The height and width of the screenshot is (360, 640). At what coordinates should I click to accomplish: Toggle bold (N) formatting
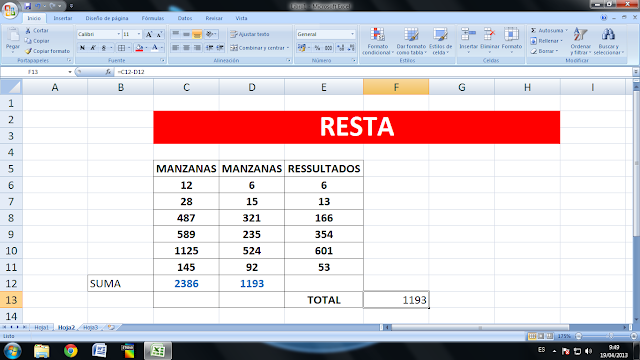point(82,48)
